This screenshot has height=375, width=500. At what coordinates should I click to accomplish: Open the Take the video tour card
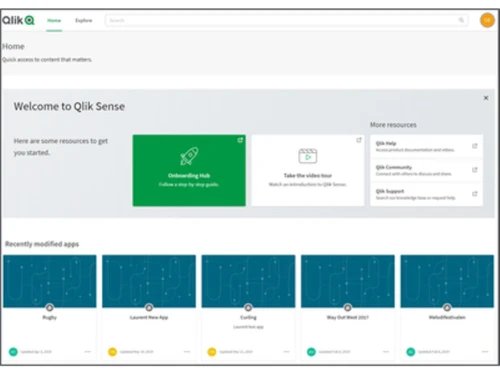[x=308, y=170]
